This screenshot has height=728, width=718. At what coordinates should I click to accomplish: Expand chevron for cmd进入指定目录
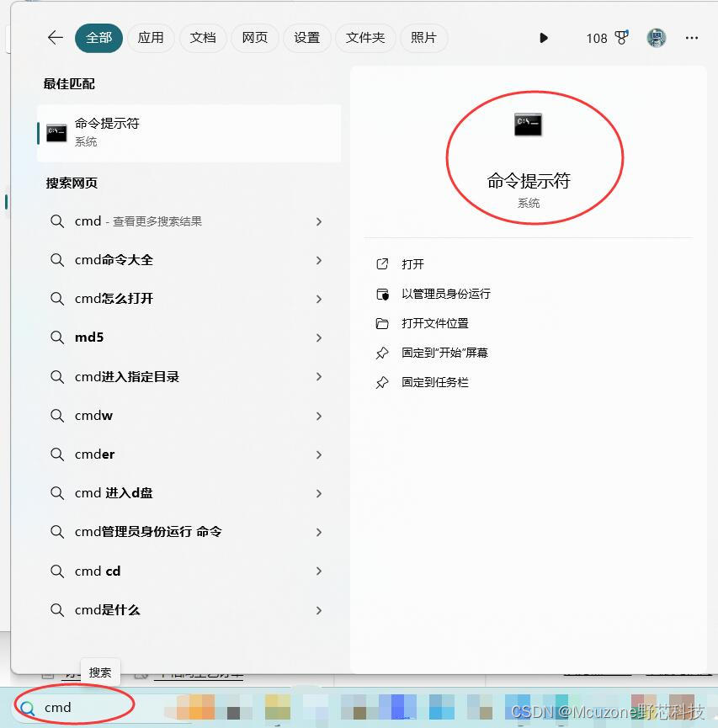tap(318, 376)
